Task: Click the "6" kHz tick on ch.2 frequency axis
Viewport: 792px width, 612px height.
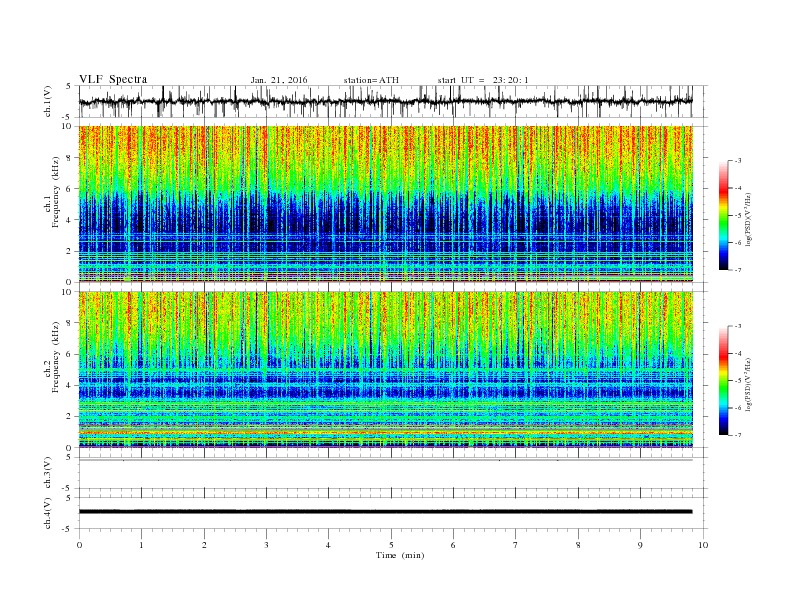Action: click(x=70, y=354)
